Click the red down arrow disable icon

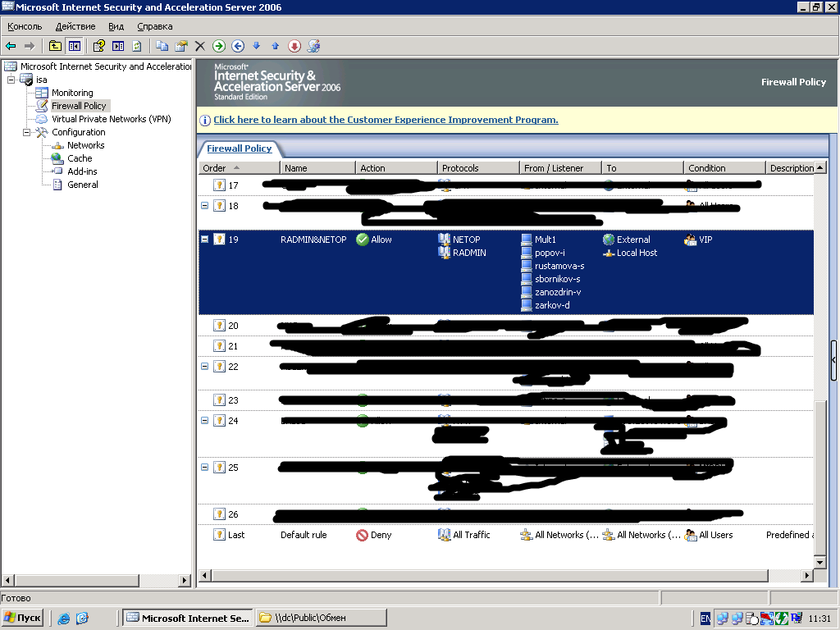pyautogui.click(x=294, y=46)
